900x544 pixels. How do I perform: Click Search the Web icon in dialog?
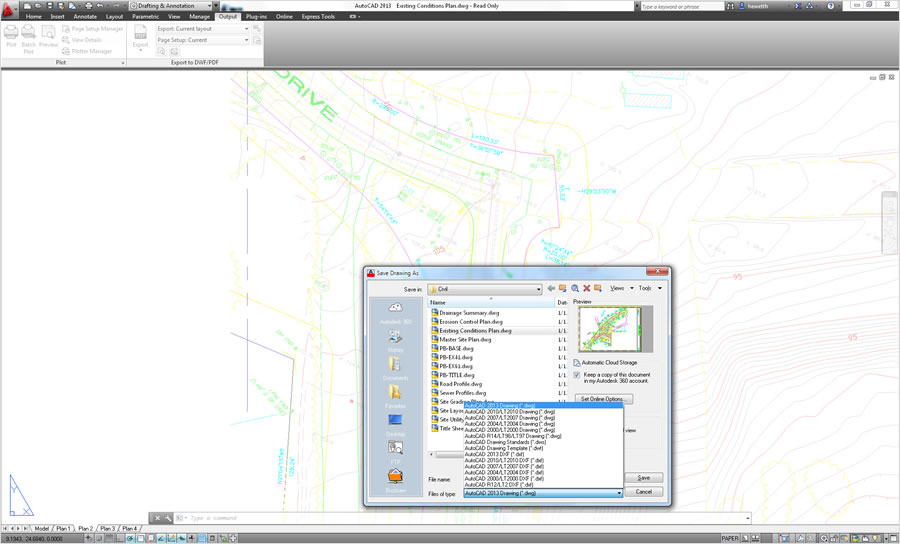(575, 288)
